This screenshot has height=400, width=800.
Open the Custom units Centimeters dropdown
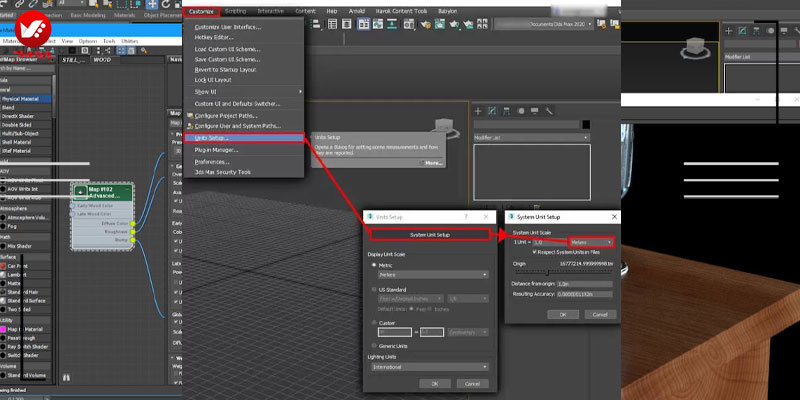point(468,332)
